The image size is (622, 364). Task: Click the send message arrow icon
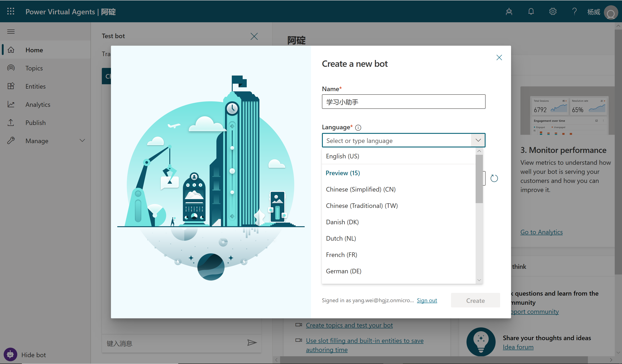(x=252, y=343)
